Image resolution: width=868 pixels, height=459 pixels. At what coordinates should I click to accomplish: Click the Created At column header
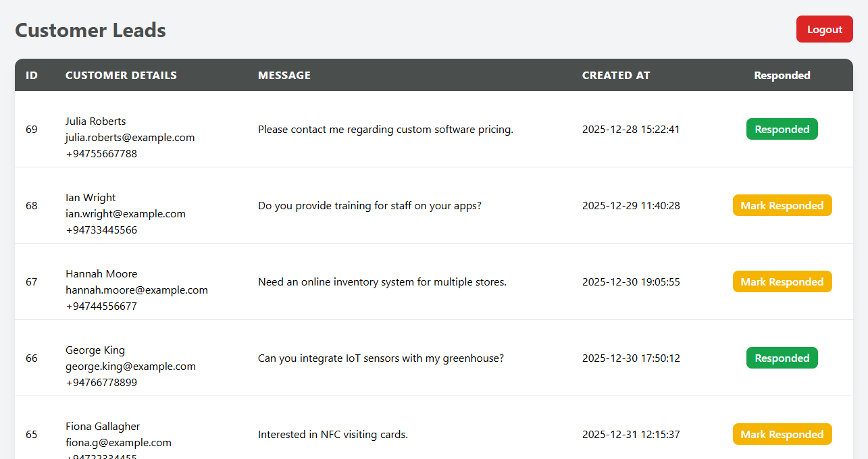point(616,76)
